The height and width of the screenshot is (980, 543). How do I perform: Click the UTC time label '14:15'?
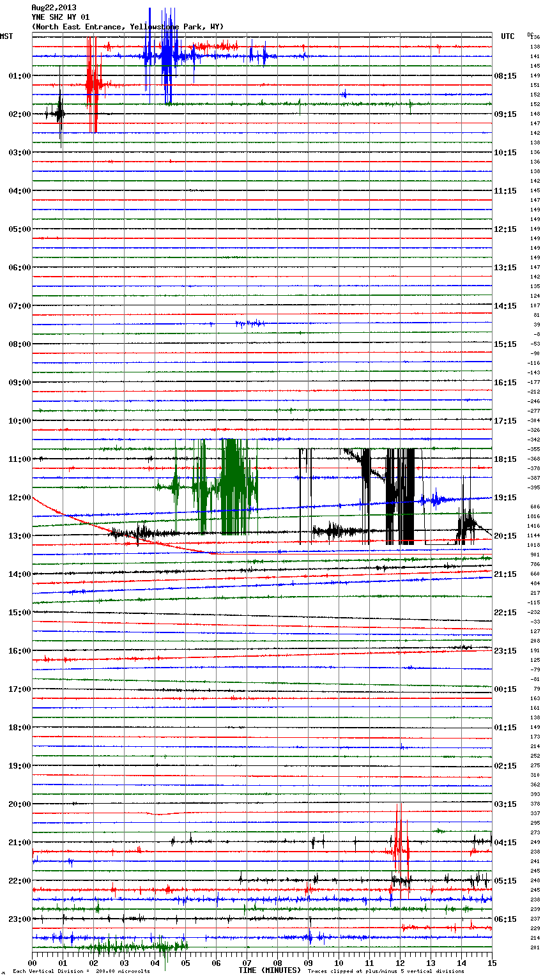(505, 306)
